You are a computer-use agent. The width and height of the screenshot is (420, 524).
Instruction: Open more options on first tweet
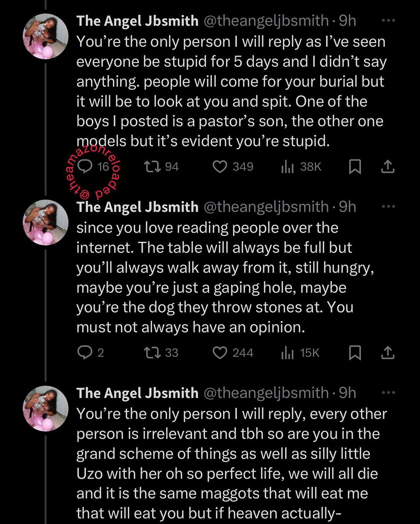click(x=388, y=21)
